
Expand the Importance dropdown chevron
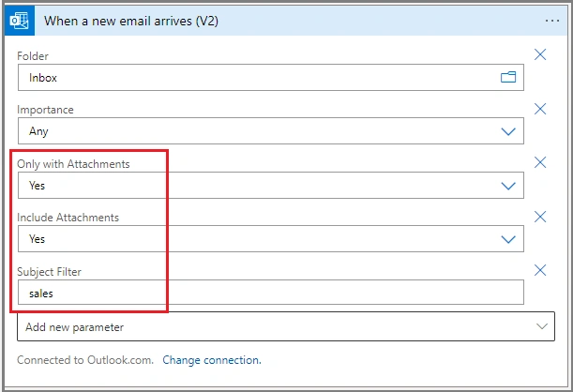(508, 131)
